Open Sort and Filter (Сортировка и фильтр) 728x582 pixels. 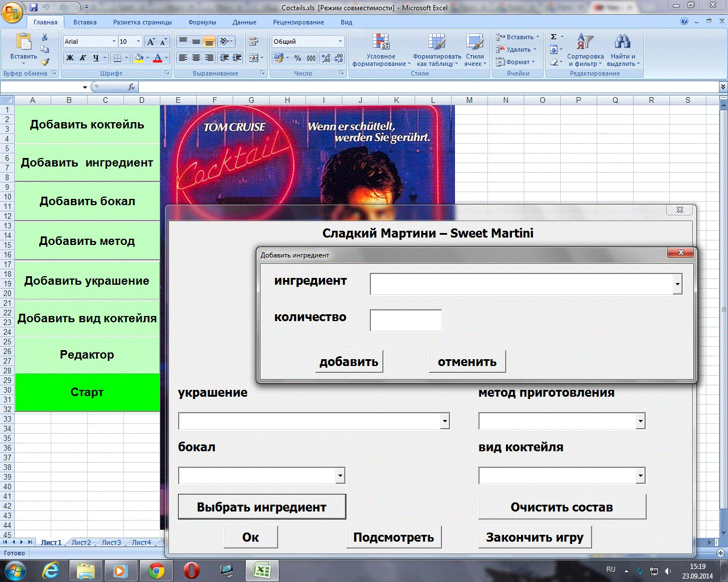click(x=585, y=50)
